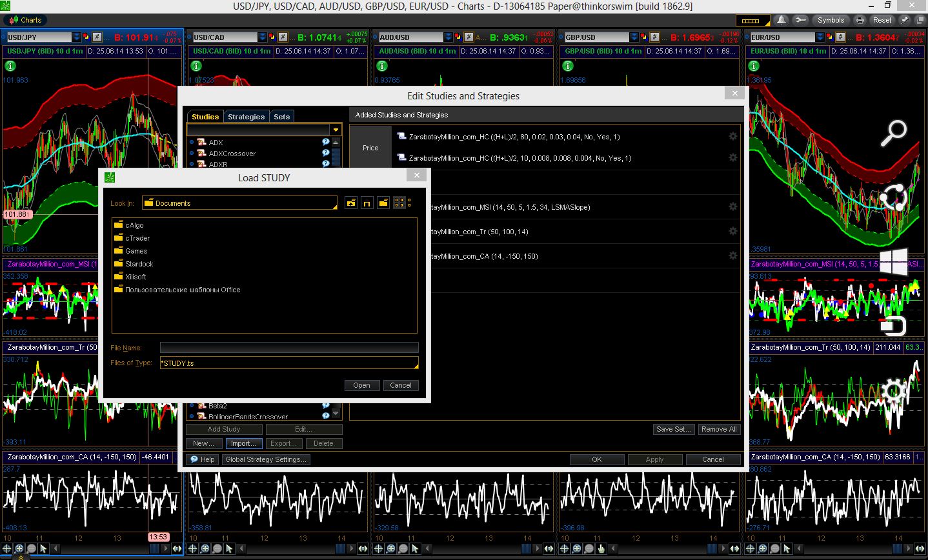Click the File Name input field

(289, 348)
